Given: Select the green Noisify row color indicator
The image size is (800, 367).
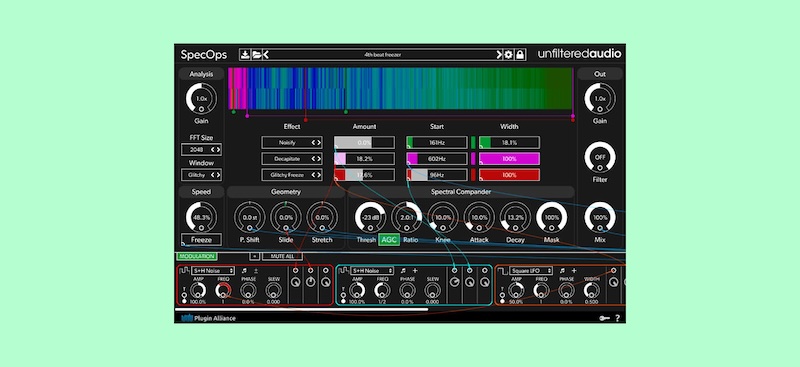Looking at the screenshot, I should [473, 142].
